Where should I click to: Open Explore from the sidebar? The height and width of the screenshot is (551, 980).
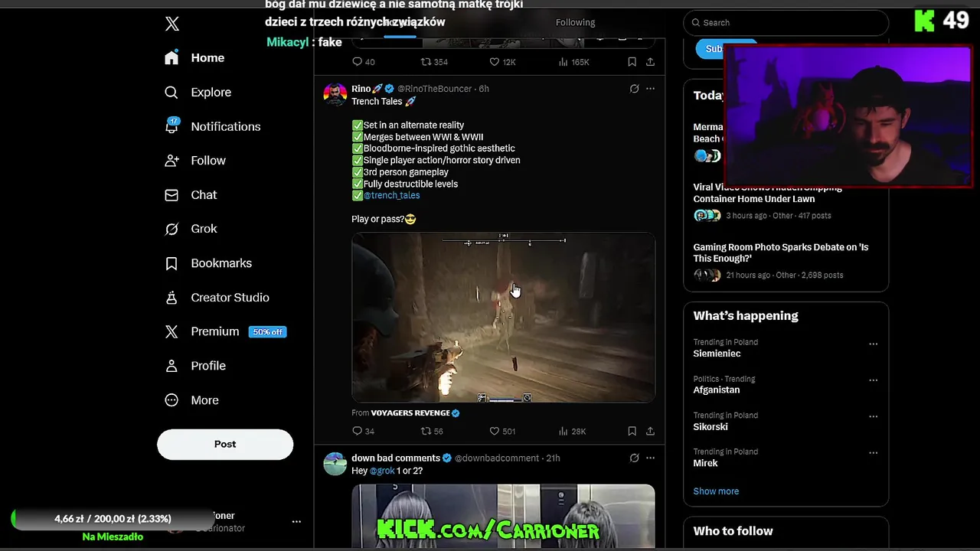click(x=198, y=93)
